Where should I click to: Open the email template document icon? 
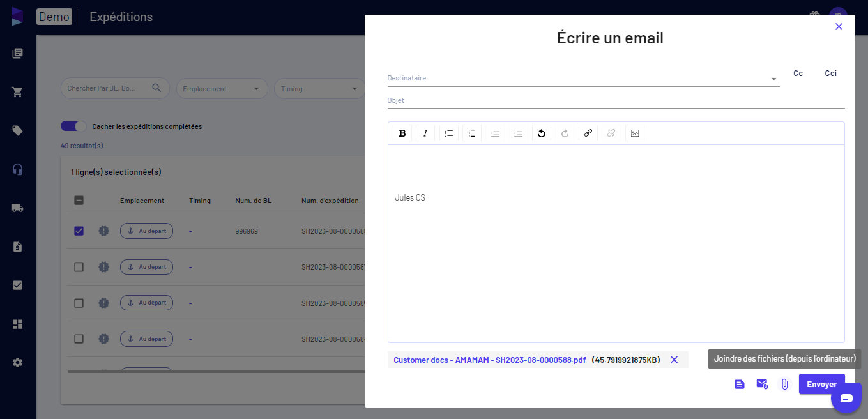click(740, 385)
